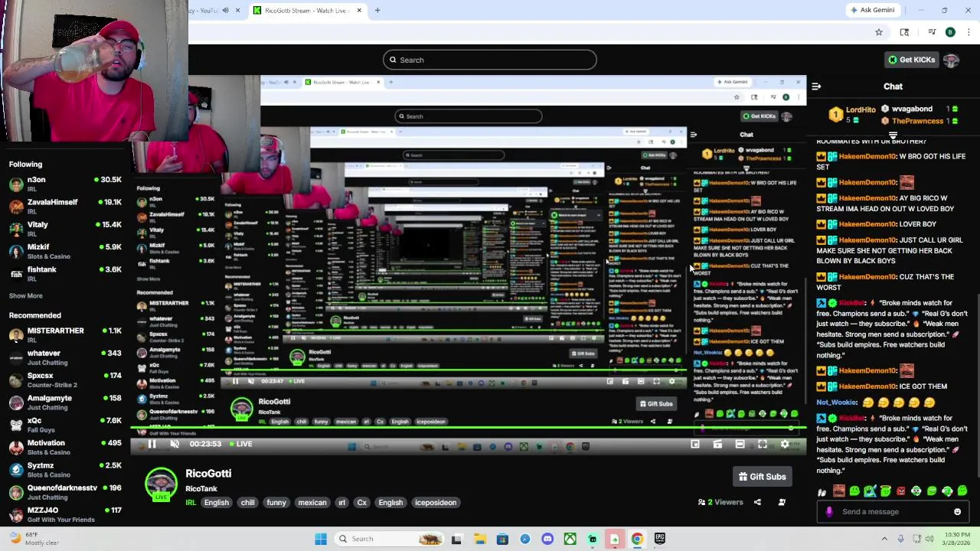This screenshot has height=551, width=980.
Task: Enter fullscreen mode on the player
Action: tap(763, 444)
